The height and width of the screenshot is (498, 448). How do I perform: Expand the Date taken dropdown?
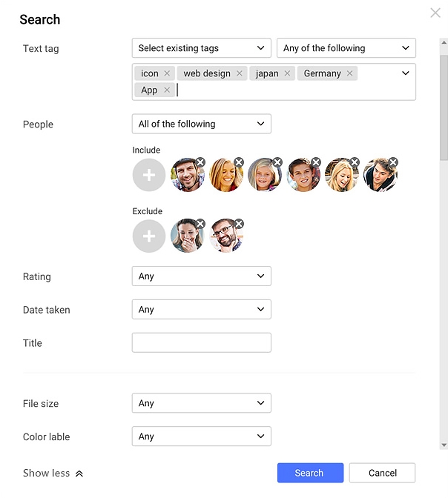[x=201, y=310]
